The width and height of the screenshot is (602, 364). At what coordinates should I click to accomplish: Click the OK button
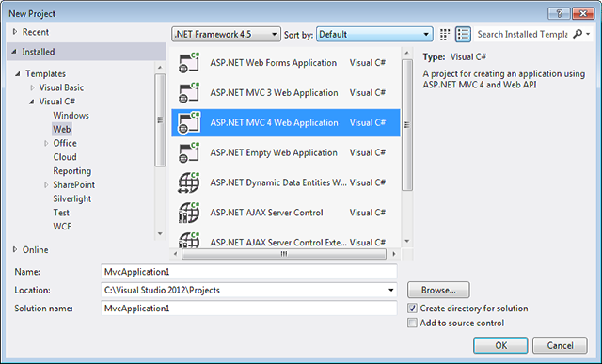coord(500,345)
